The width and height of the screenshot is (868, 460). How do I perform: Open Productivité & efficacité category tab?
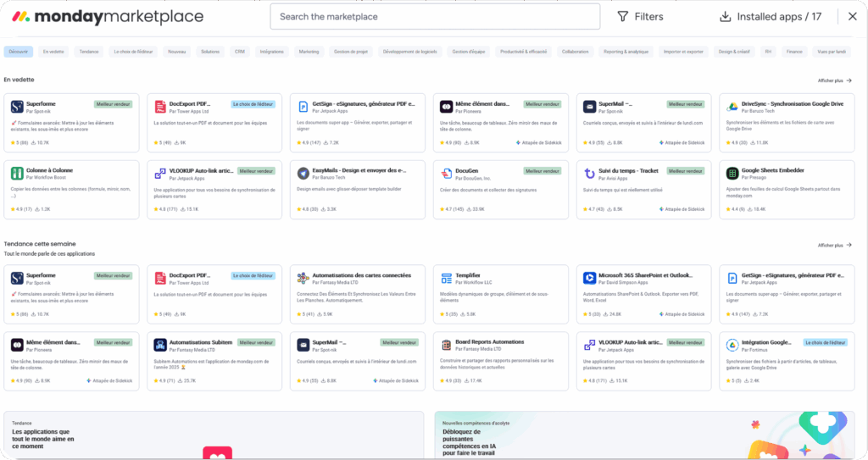click(x=524, y=52)
